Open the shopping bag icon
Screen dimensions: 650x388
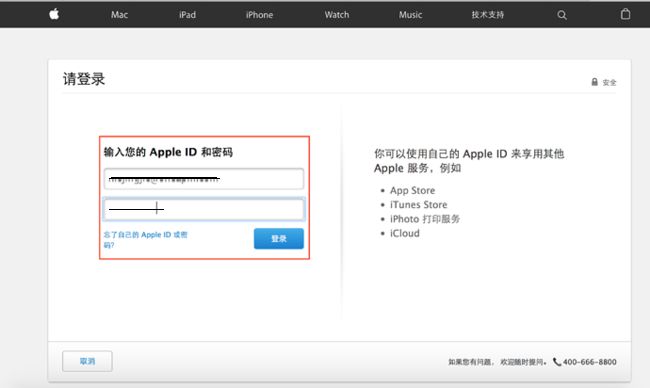(626, 14)
